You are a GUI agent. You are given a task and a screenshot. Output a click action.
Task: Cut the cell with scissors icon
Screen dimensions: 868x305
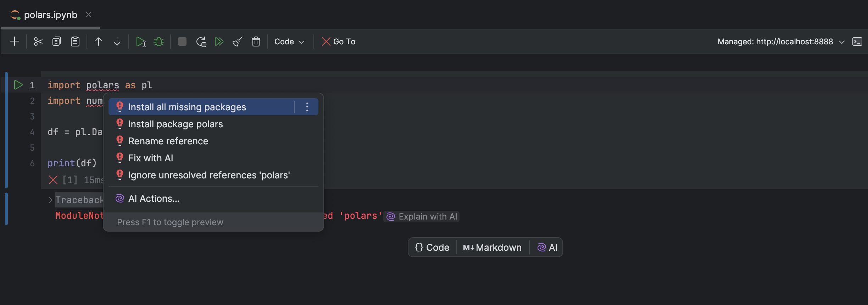38,41
